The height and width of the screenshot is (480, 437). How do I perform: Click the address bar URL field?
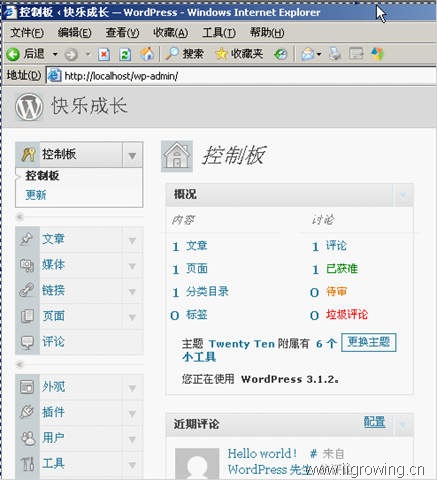pos(241,76)
